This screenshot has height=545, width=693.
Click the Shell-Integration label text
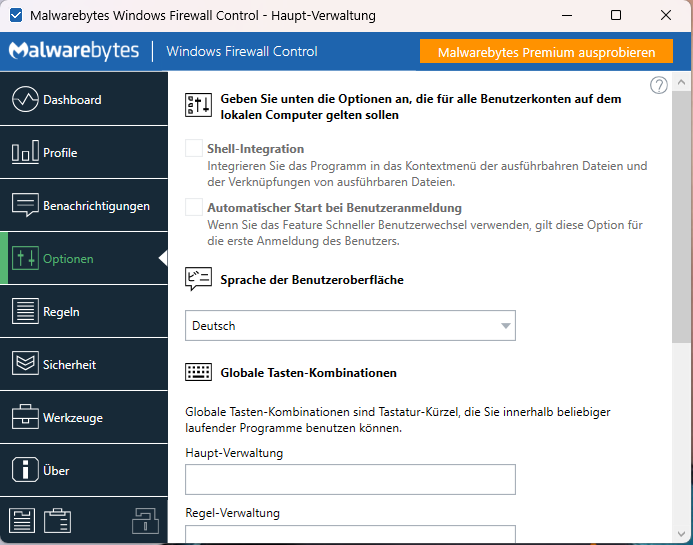coord(255,149)
